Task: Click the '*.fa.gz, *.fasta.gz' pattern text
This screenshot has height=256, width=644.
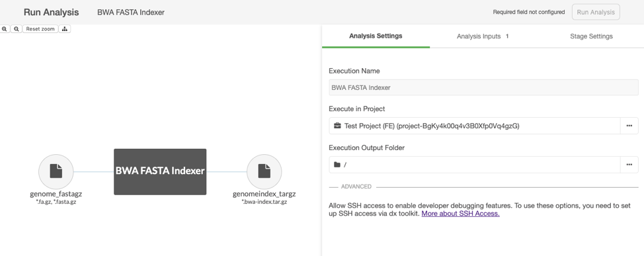Action: (x=56, y=202)
